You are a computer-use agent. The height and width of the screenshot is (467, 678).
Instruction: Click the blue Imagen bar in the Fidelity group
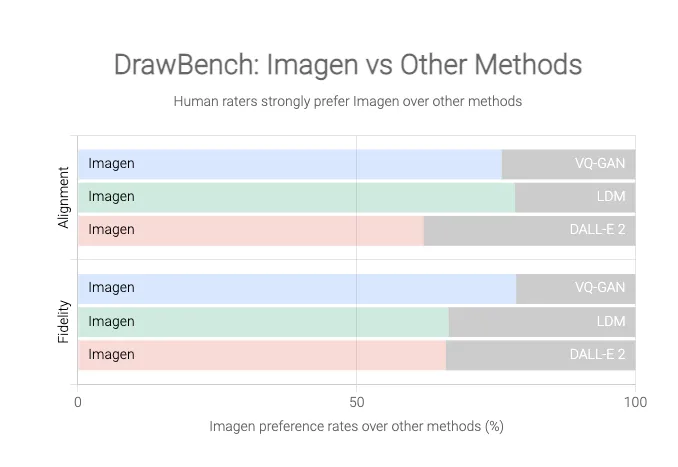tap(297, 288)
